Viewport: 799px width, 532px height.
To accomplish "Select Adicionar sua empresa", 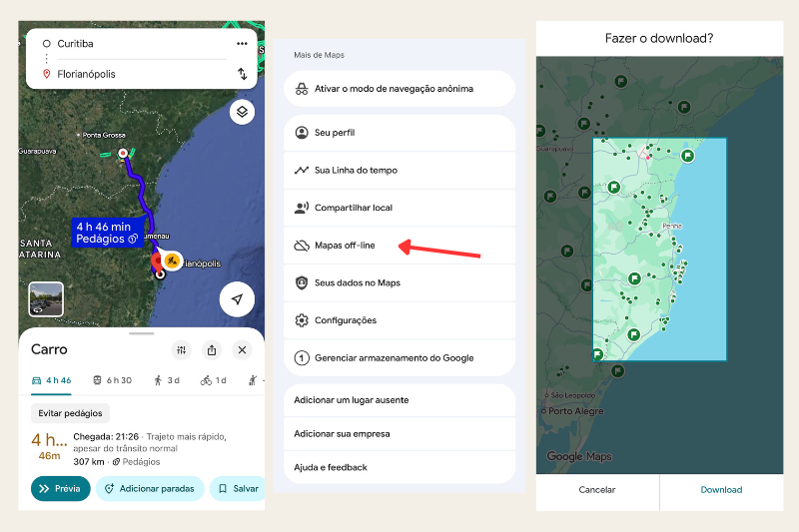I will coord(399,434).
